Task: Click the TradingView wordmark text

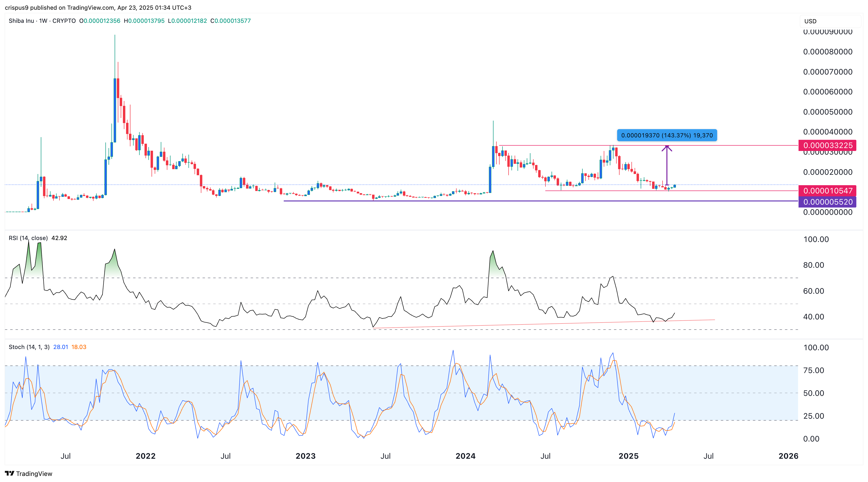Action: click(34, 473)
